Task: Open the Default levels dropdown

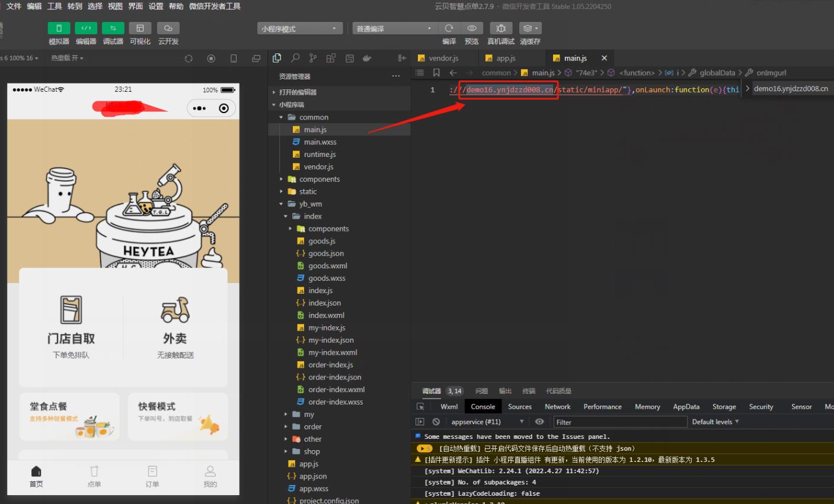Action: click(x=715, y=422)
